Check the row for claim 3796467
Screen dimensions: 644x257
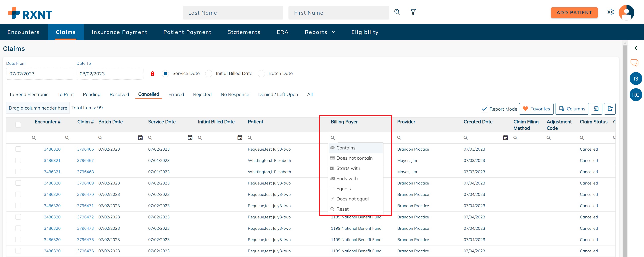pyautogui.click(x=18, y=160)
